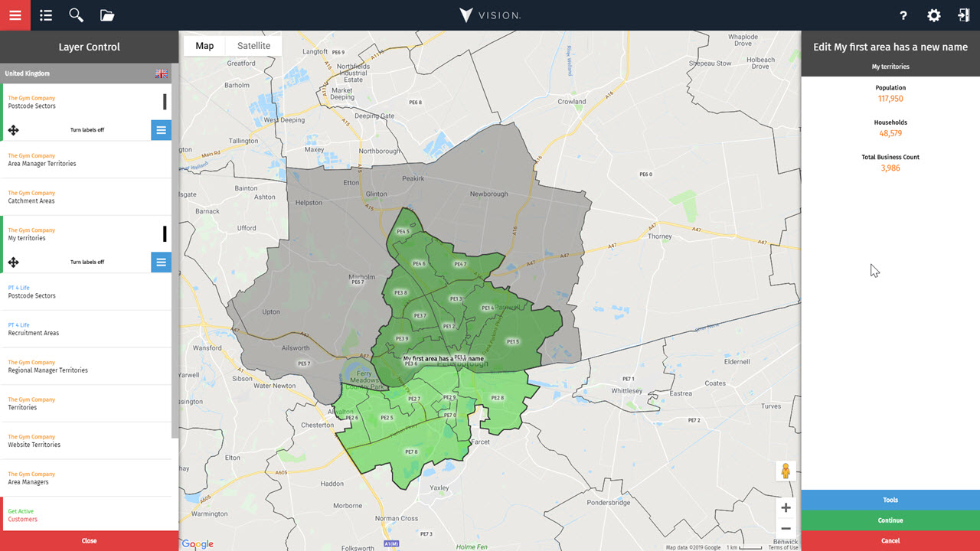Click the Layer Control panel scrollbar
The height and width of the screenshot is (551, 980).
(175, 251)
